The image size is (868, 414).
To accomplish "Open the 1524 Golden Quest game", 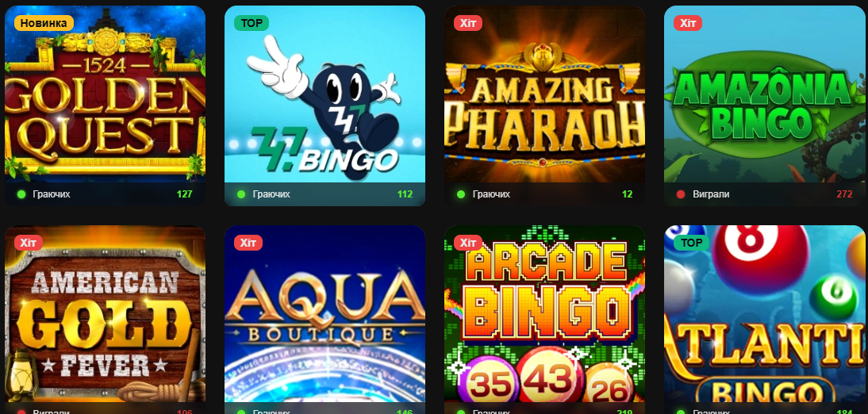I will 106,94.
